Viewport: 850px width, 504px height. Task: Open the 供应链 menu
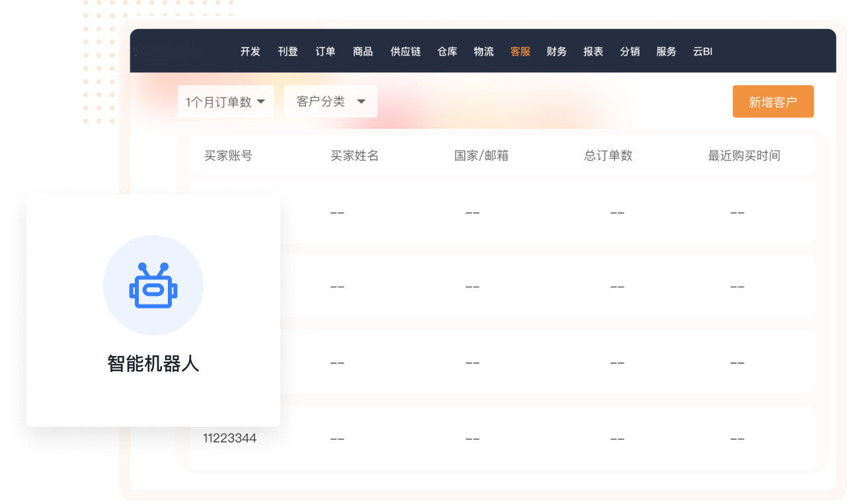405,52
